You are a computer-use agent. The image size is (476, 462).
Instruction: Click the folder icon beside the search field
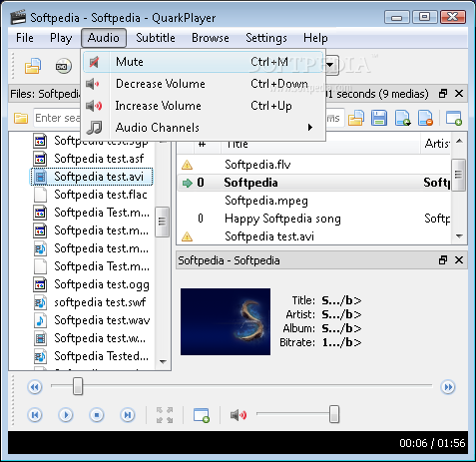click(21, 118)
